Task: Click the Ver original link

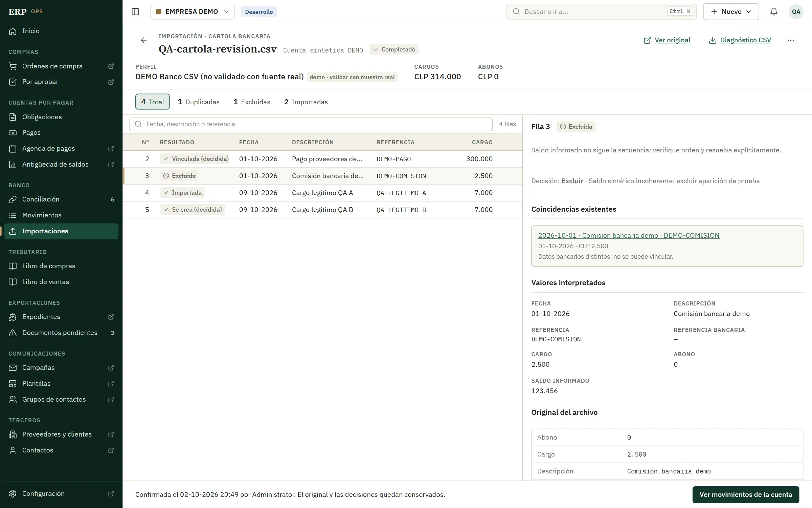Action: [x=667, y=40]
